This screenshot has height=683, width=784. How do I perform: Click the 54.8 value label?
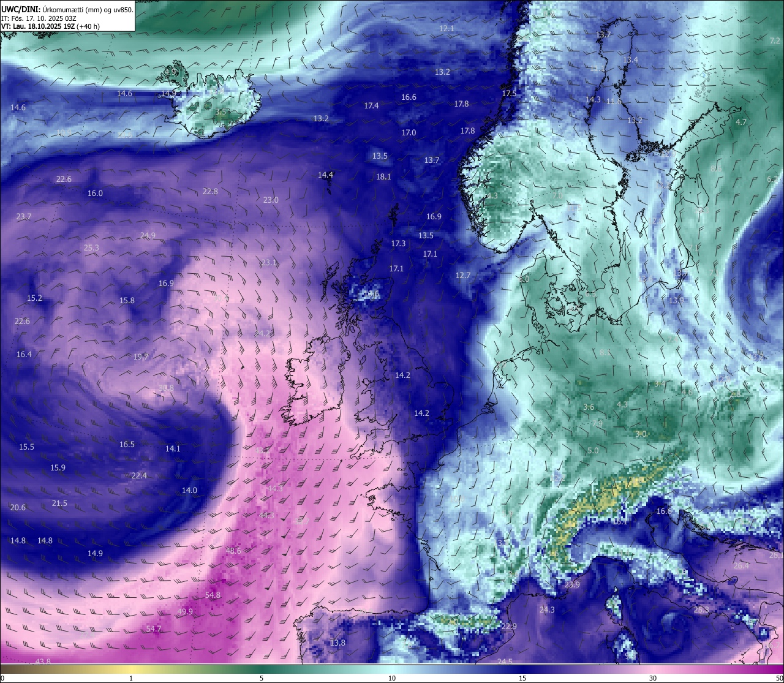click(x=213, y=595)
